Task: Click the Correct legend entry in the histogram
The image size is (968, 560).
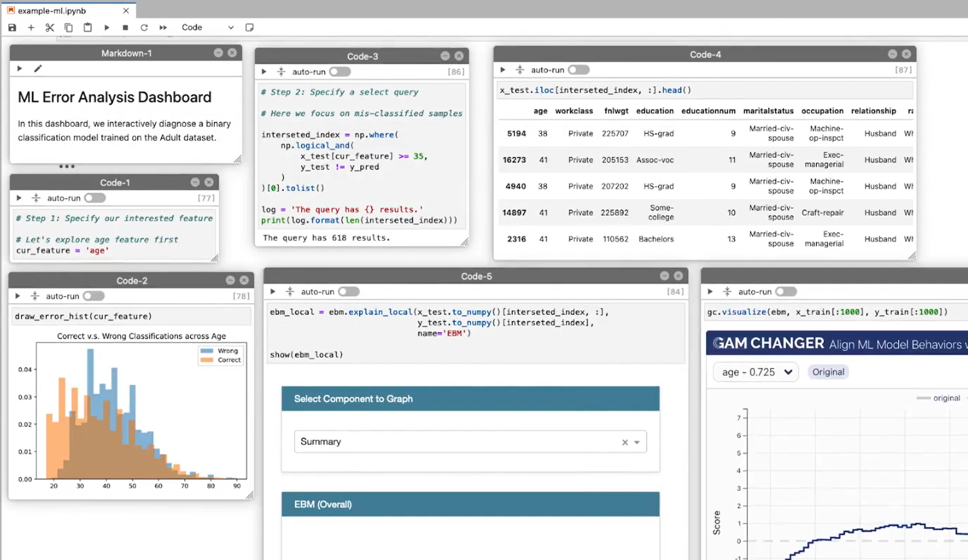Action: tap(221, 360)
